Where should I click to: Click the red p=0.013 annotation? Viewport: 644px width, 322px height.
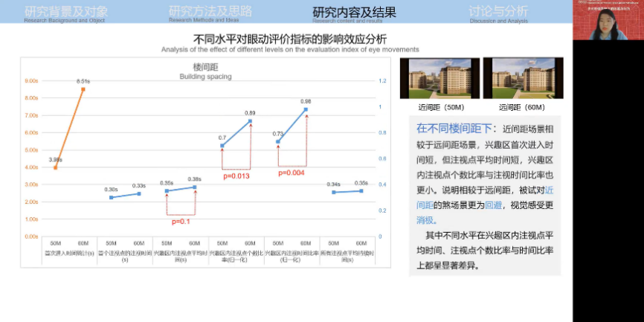click(x=236, y=176)
